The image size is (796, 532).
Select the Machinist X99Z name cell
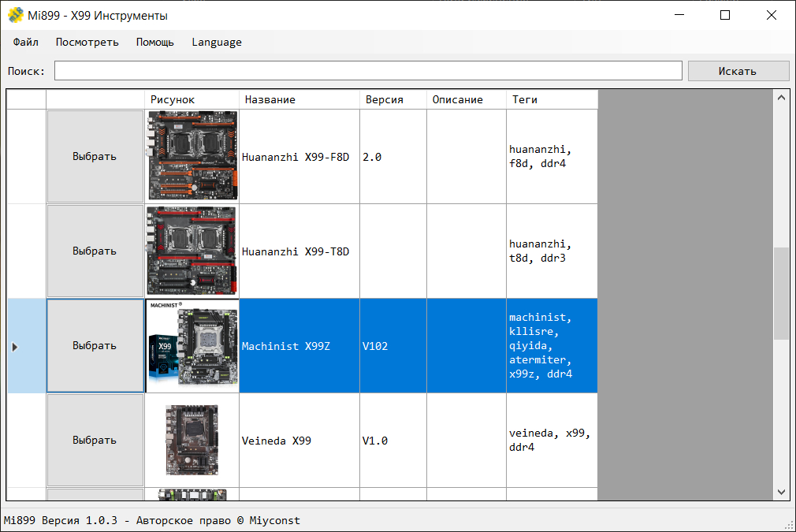[299, 346]
